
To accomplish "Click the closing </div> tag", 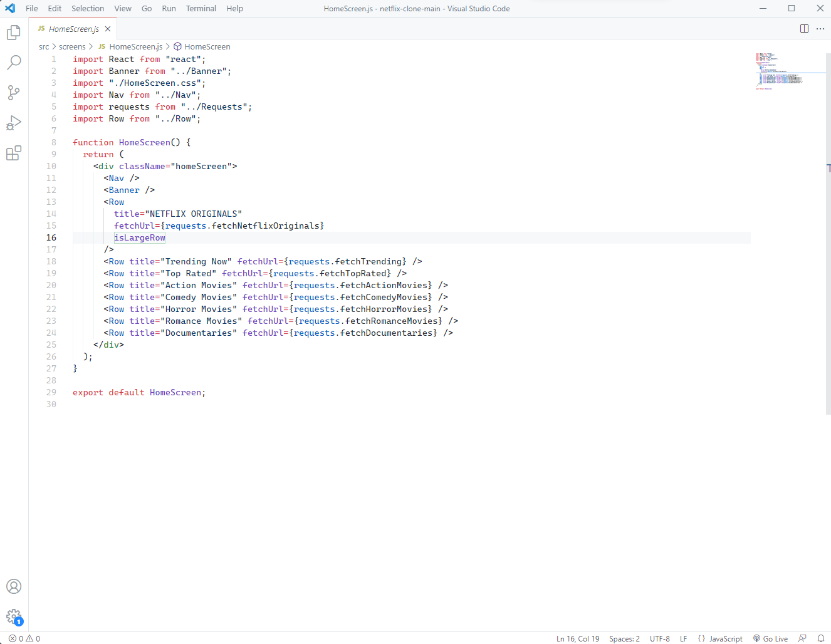I will click(x=109, y=345).
